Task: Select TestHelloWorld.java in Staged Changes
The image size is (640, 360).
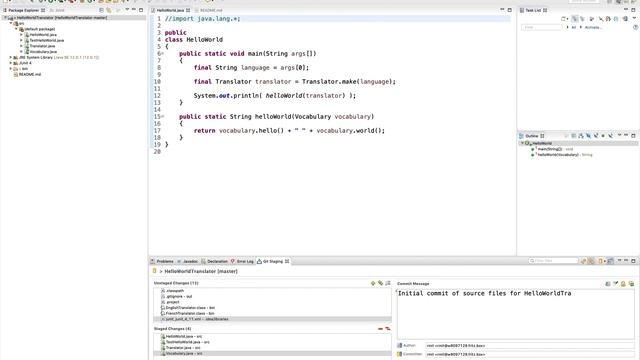Action: (x=185, y=342)
